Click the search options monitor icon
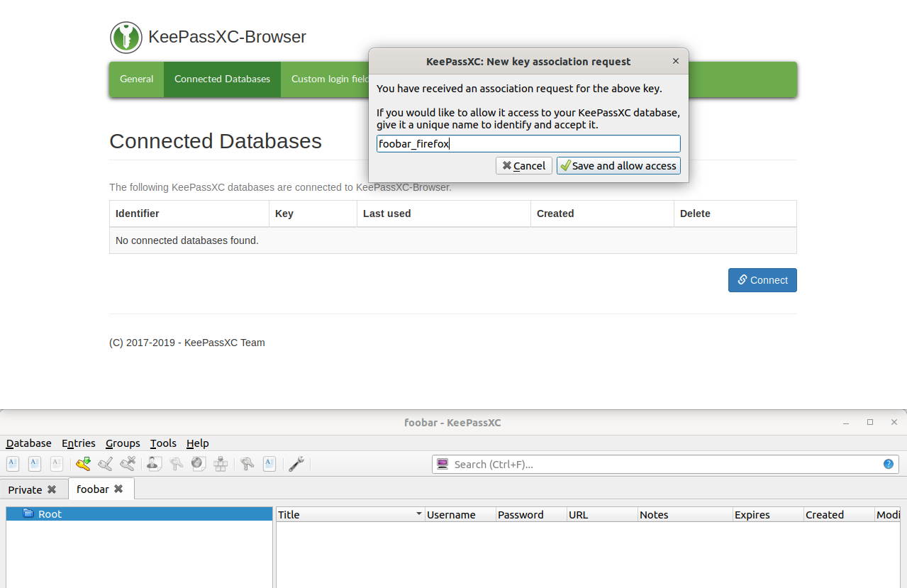 (x=443, y=464)
